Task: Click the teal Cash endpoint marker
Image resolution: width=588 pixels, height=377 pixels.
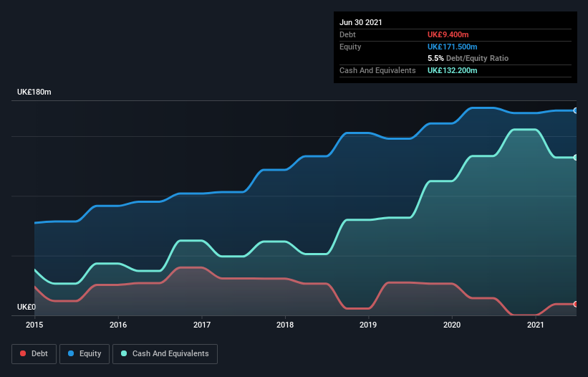Action: pyautogui.click(x=576, y=158)
